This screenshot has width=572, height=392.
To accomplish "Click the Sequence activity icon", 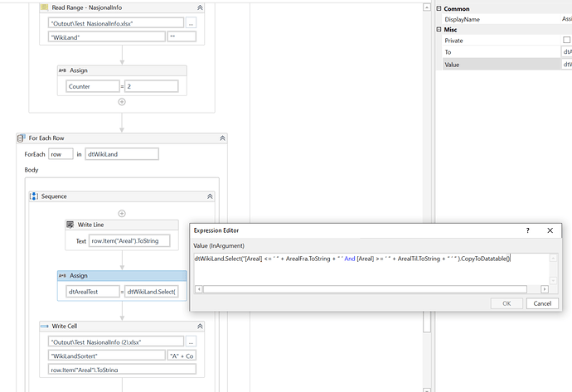I will [x=34, y=196].
